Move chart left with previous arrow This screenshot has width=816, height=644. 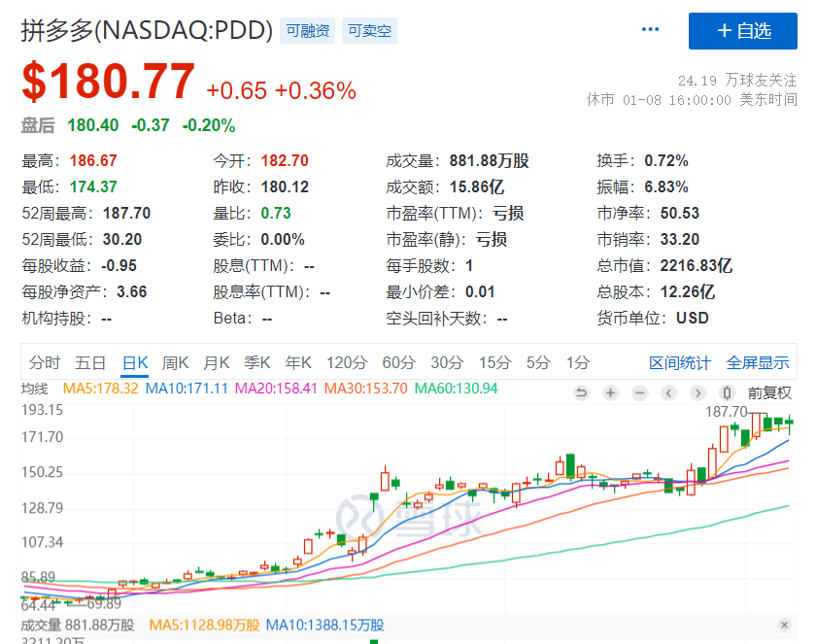pos(668,392)
